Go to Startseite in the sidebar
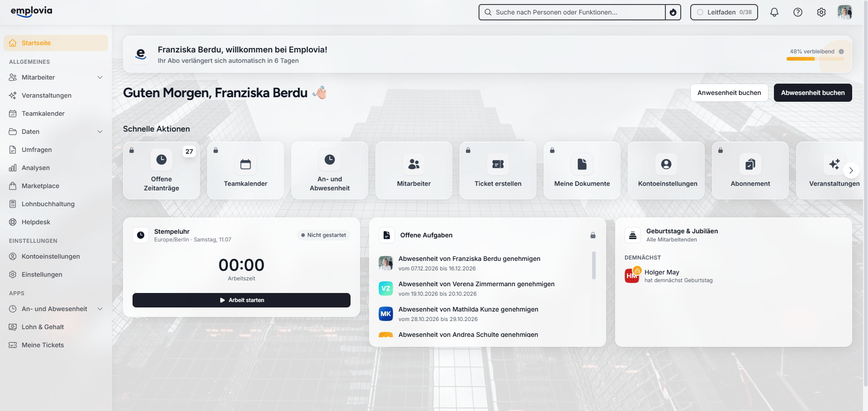Screen dimensions: 868x411 click(56, 43)
